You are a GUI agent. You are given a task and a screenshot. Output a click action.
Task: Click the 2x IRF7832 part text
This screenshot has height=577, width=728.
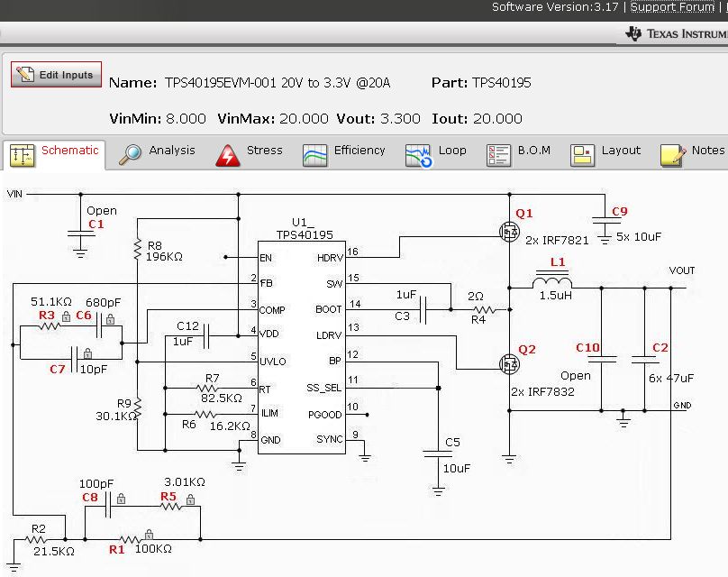click(542, 391)
